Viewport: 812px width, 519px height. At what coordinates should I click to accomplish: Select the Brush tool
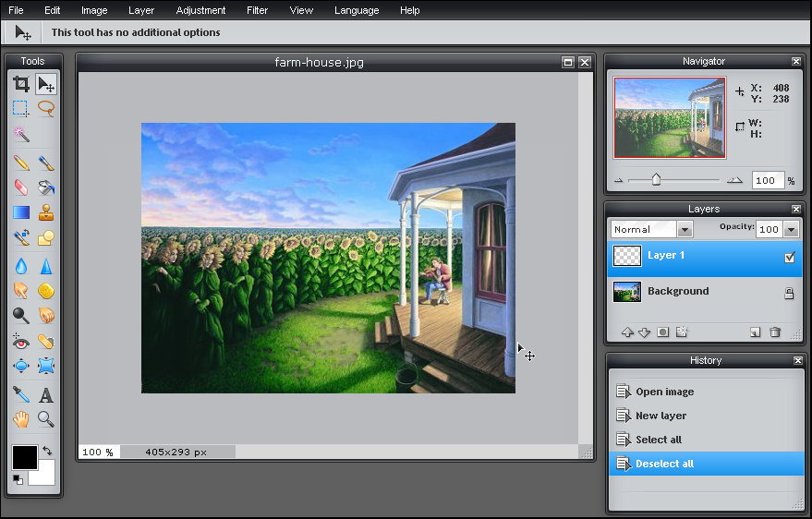point(46,163)
